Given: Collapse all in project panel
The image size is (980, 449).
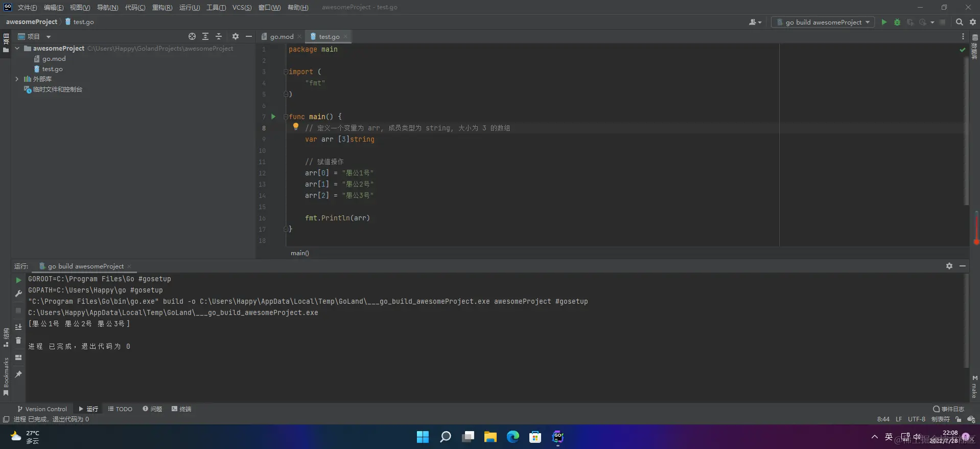Looking at the screenshot, I should [219, 36].
